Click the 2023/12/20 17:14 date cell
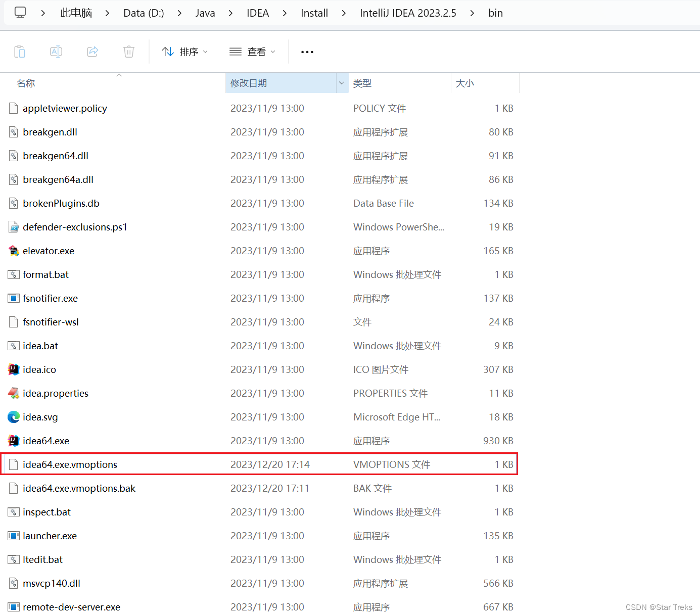 click(270, 464)
